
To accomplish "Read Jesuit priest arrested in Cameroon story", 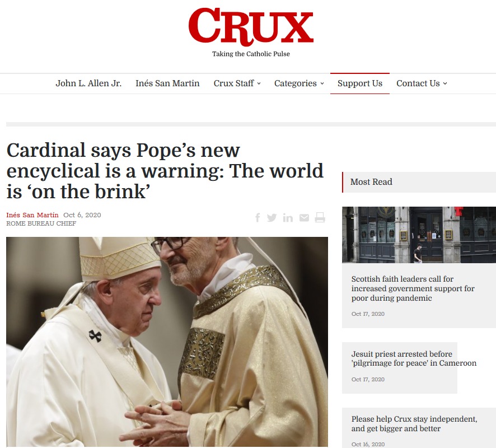I will coord(414,358).
